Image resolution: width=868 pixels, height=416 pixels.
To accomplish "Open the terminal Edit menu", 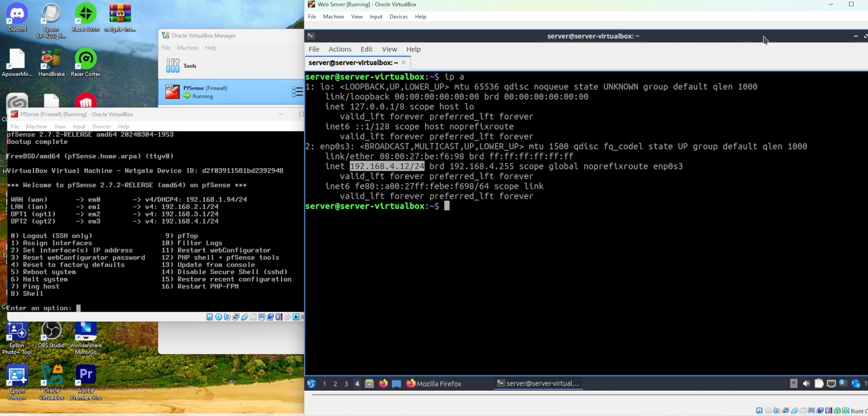I will [366, 49].
